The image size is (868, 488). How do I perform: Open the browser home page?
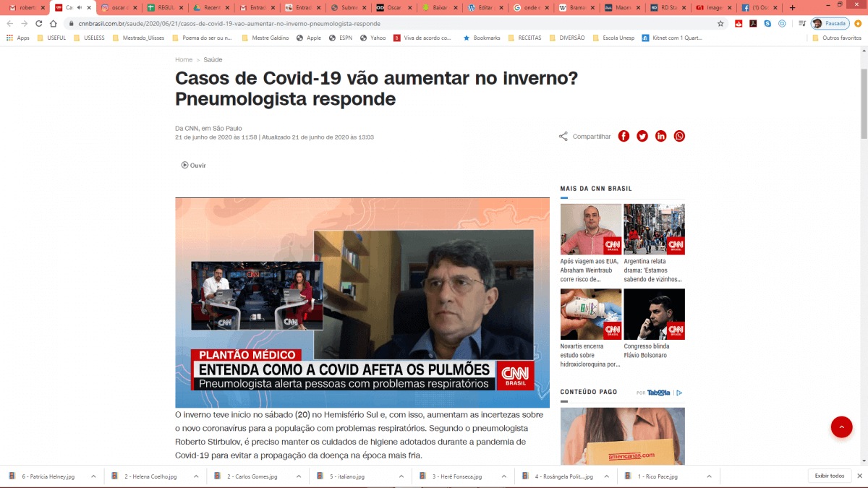[54, 23]
